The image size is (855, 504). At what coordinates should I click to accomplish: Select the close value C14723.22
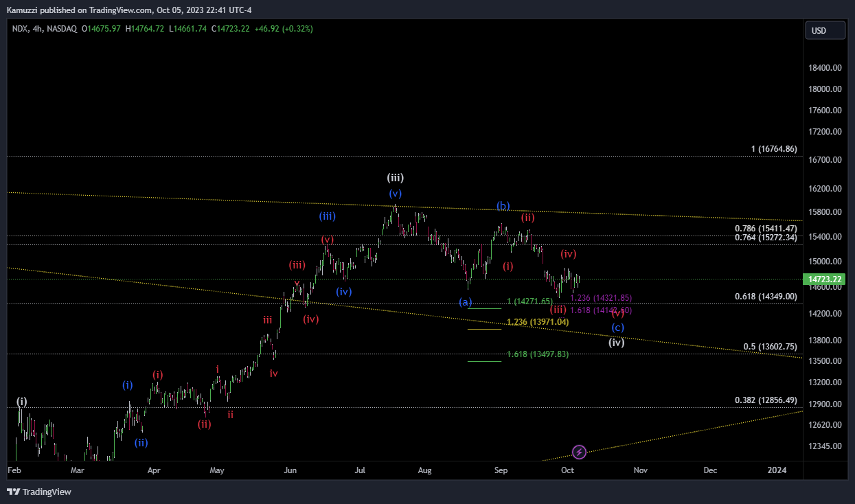pyautogui.click(x=231, y=28)
